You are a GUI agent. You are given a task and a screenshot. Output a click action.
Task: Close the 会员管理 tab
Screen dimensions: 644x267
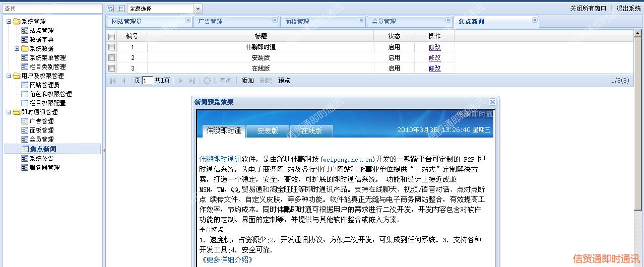pos(448,20)
